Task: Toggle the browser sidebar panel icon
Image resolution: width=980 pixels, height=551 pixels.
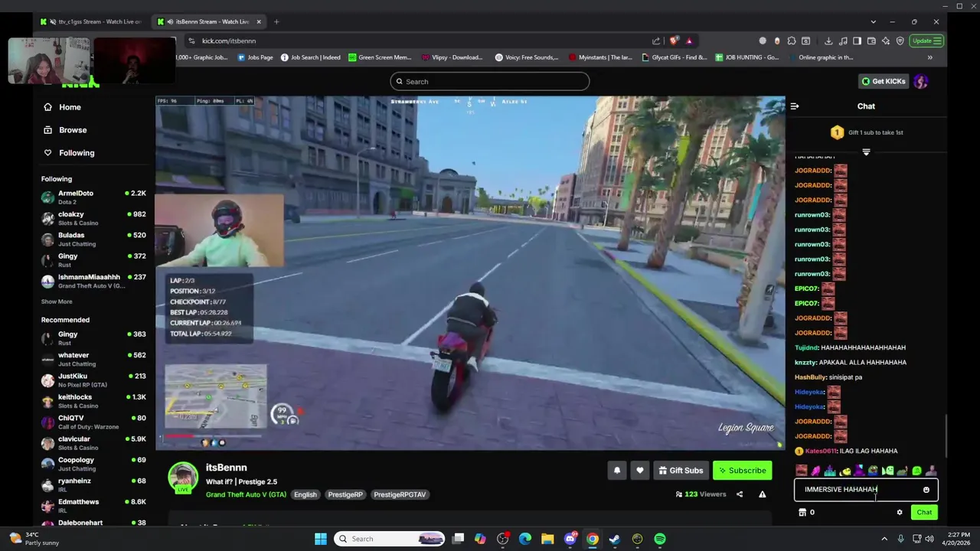Action: click(857, 41)
